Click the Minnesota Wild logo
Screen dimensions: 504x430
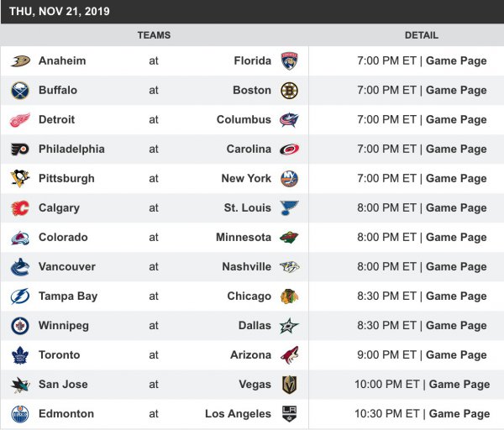289,237
